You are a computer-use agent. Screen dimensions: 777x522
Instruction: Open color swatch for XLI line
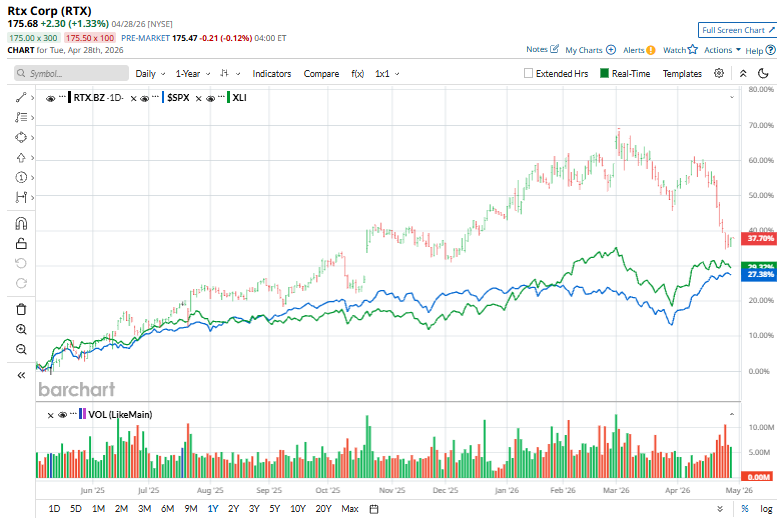(228, 97)
